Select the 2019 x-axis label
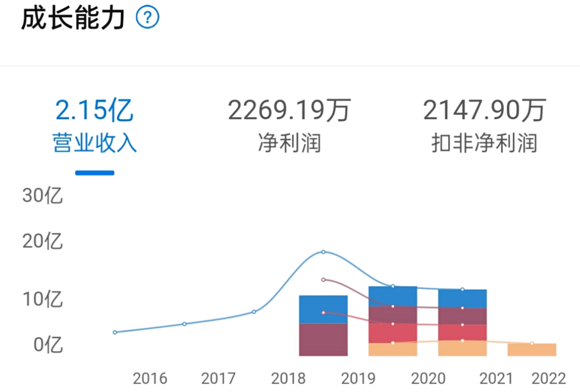The width and height of the screenshot is (580, 392). pos(358,378)
